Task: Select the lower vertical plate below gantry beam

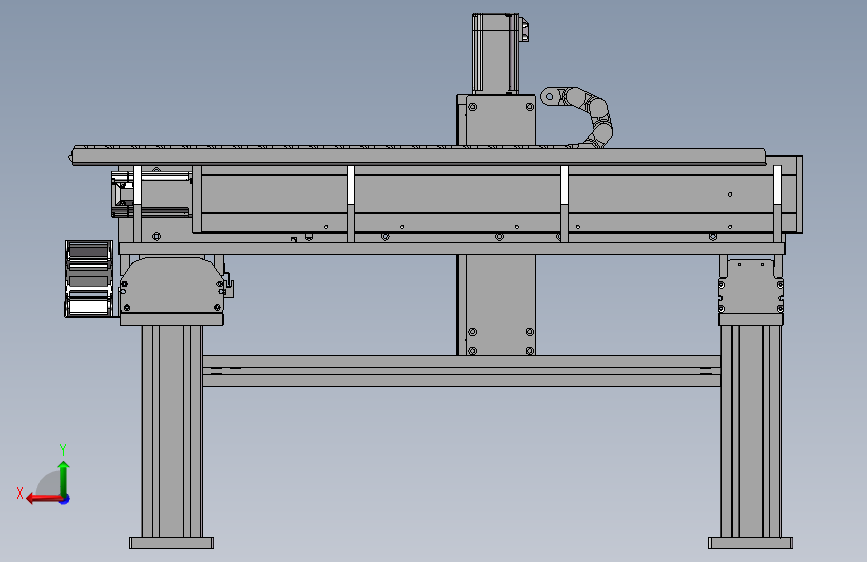Action: (x=497, y=305)
